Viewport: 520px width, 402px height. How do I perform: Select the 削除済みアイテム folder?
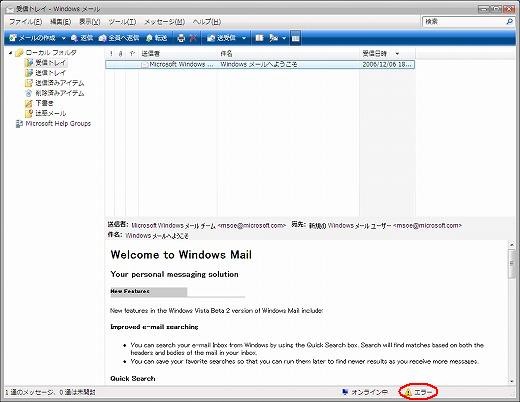[x=60, y=93]
